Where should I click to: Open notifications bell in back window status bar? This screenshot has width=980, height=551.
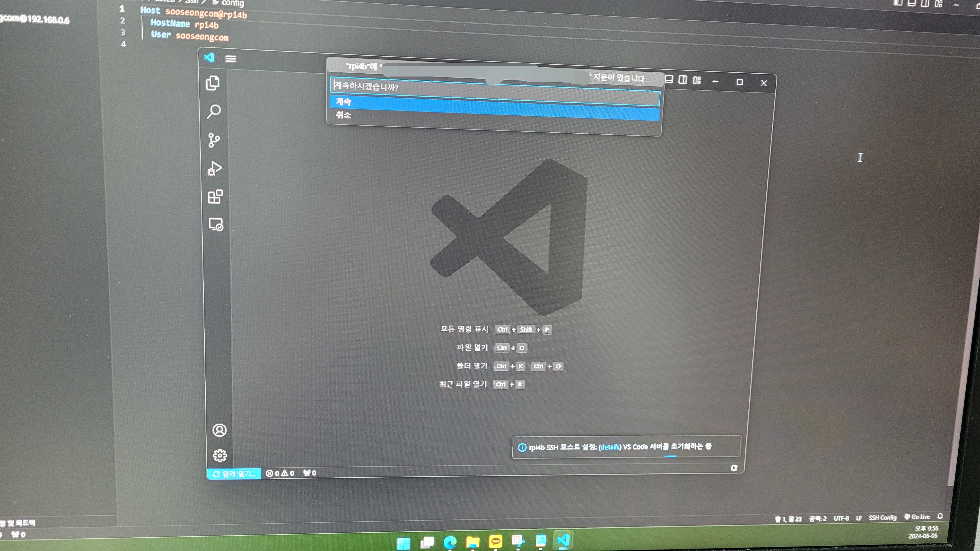click(x=940, y=516)
